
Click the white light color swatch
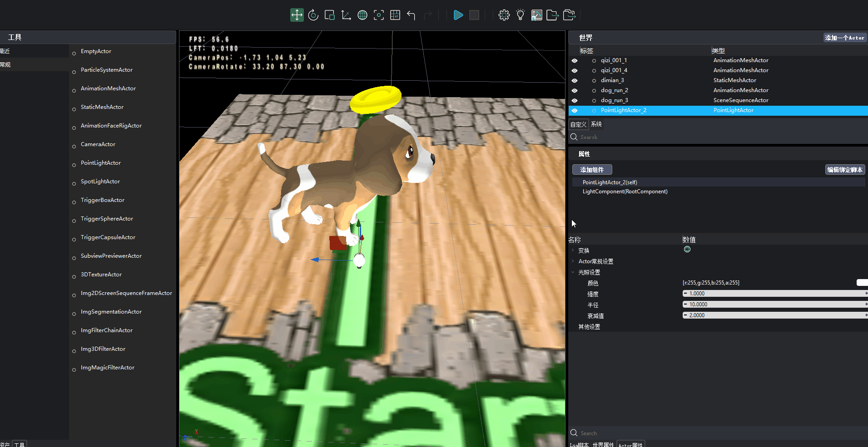click(862, 283)
